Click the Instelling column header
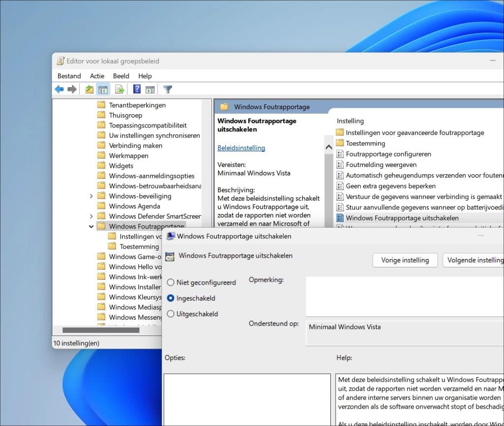504x426 pixels. tap(350, 121)
